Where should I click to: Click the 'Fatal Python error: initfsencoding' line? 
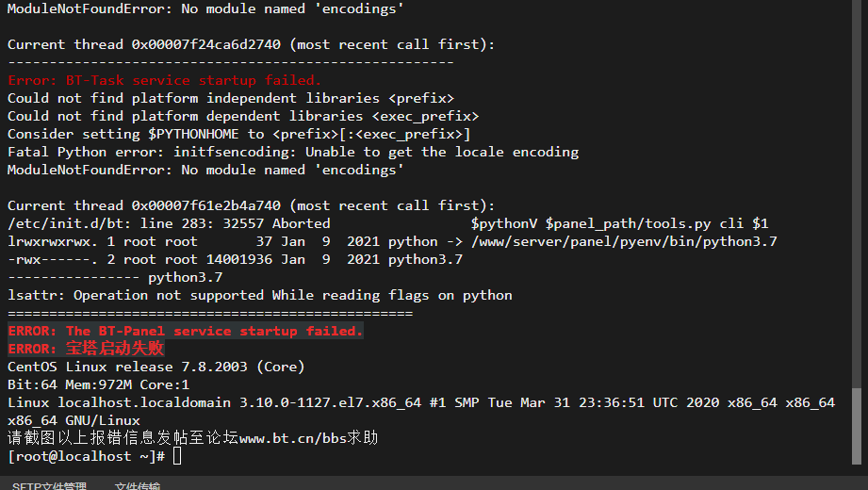tap(293, 153)
